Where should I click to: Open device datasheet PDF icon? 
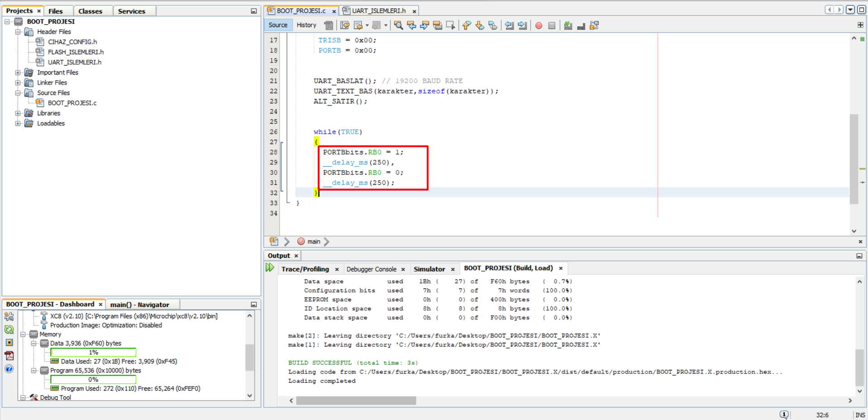pos(9,356)
